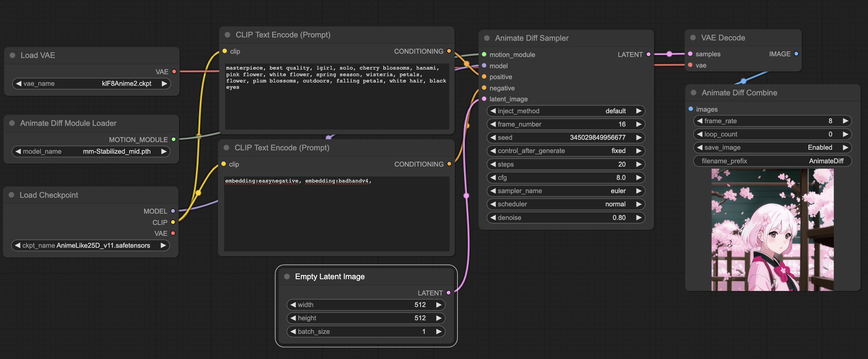
Task: Open the vae_name dropdown
Action: [91, 83]
